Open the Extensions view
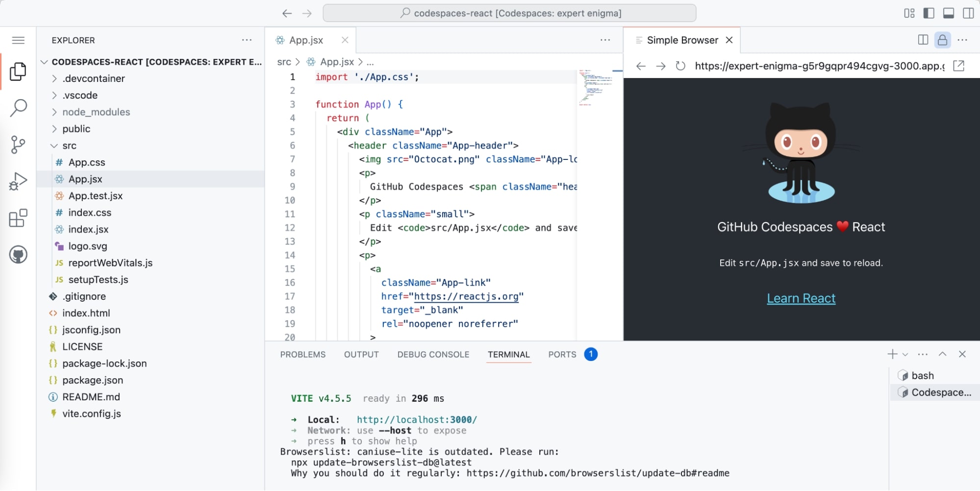The image size is (980, 491). click(x=18, y=218)
